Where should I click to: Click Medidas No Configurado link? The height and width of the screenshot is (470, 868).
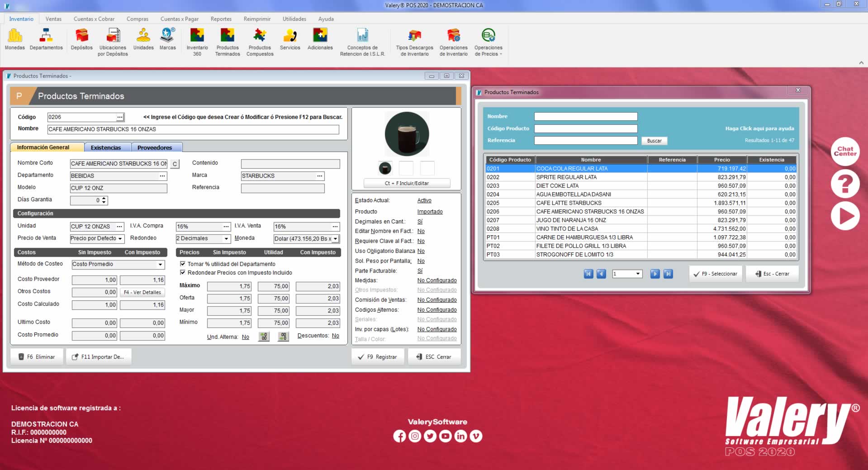[437, 280]
